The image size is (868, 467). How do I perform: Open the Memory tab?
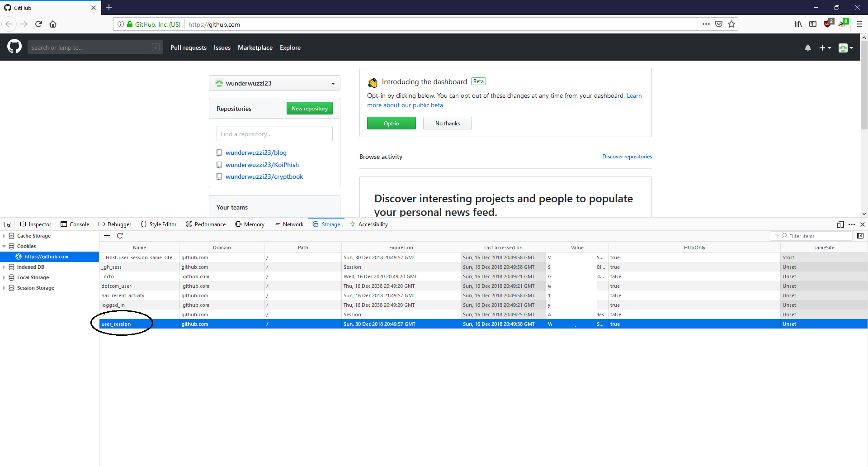(x=250, y=224)
